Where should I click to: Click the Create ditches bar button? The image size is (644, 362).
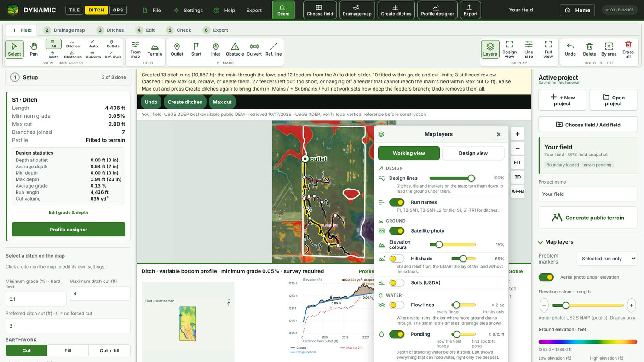tap(185, 102)
